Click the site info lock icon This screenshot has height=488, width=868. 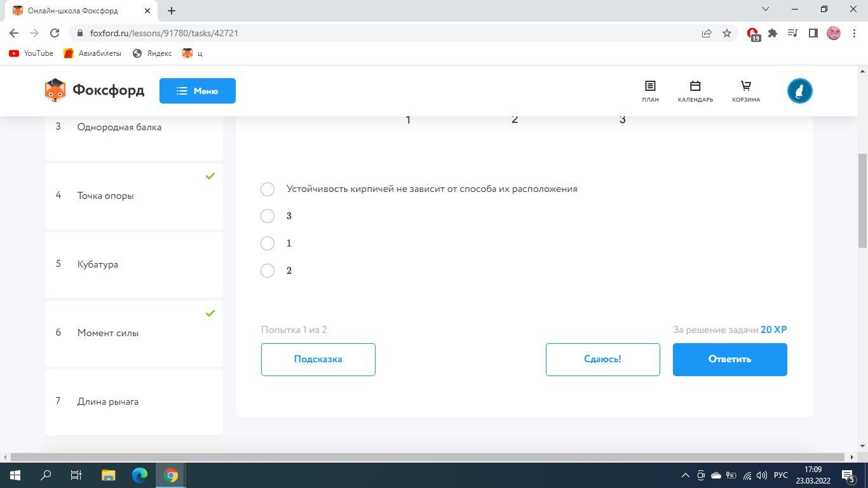tap(79, 33)
